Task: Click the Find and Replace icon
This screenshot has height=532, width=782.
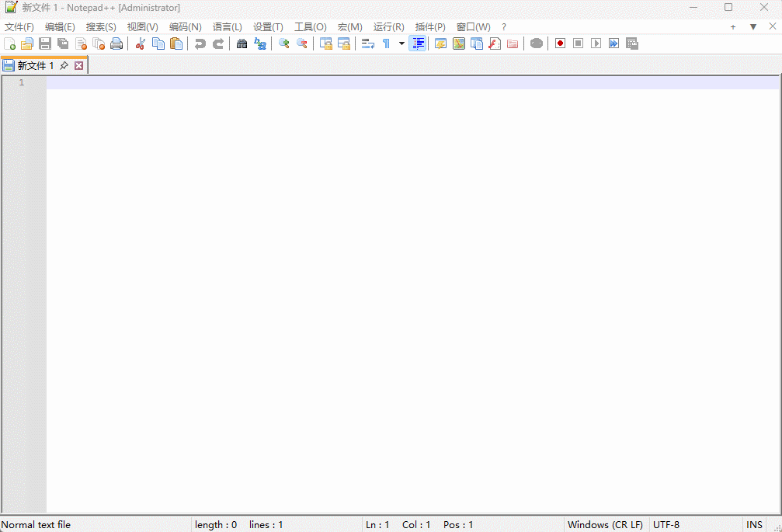Action: click(x=260, y=43)
